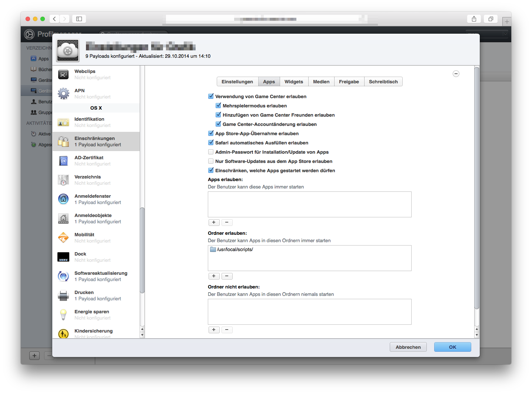
Task: Switch to the Freigabe tab
Action: (349, 82)
